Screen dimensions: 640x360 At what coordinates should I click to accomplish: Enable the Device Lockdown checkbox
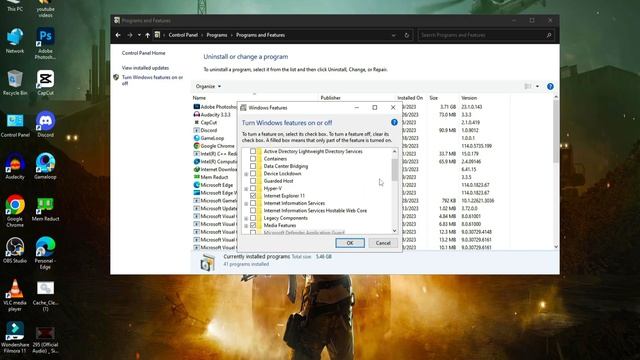pyautogui.click(x=253, y=173)
